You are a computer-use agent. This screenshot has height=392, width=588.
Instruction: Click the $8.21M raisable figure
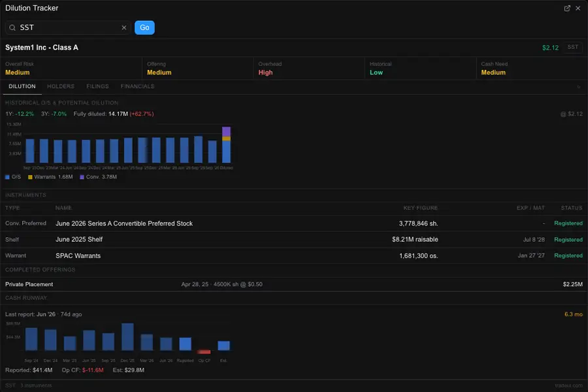pos(415,239)
